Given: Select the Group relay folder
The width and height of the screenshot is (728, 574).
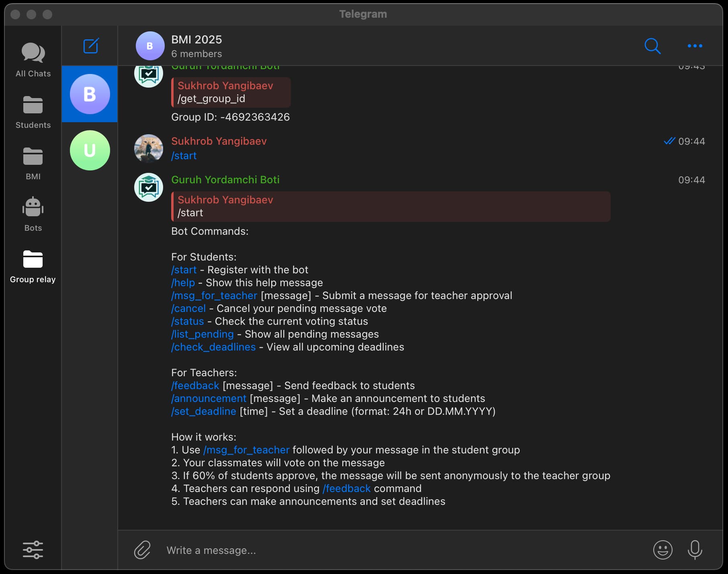Looking at the screenshot, I should pyautogui.click(x=33, y=266).
